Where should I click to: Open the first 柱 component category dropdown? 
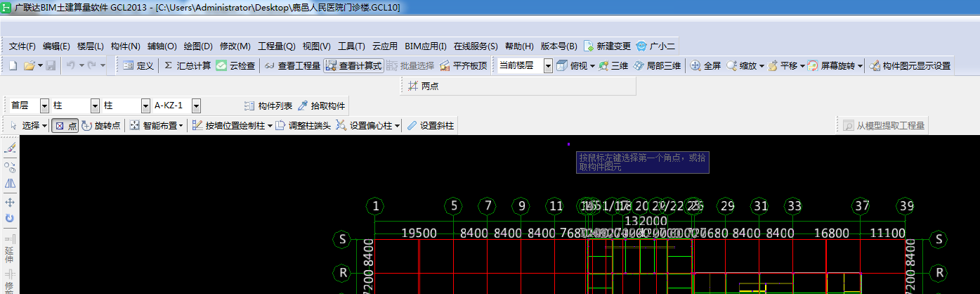[x=96, y=106]
